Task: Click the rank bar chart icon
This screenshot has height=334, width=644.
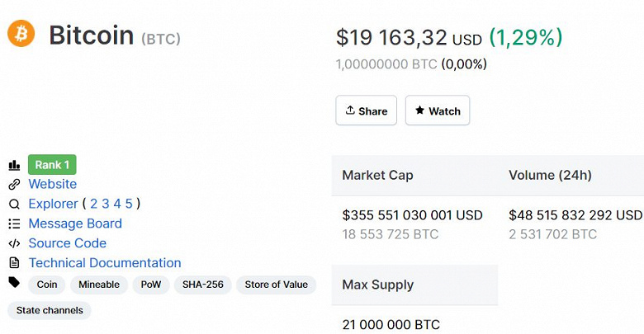Action: point(14,165)
